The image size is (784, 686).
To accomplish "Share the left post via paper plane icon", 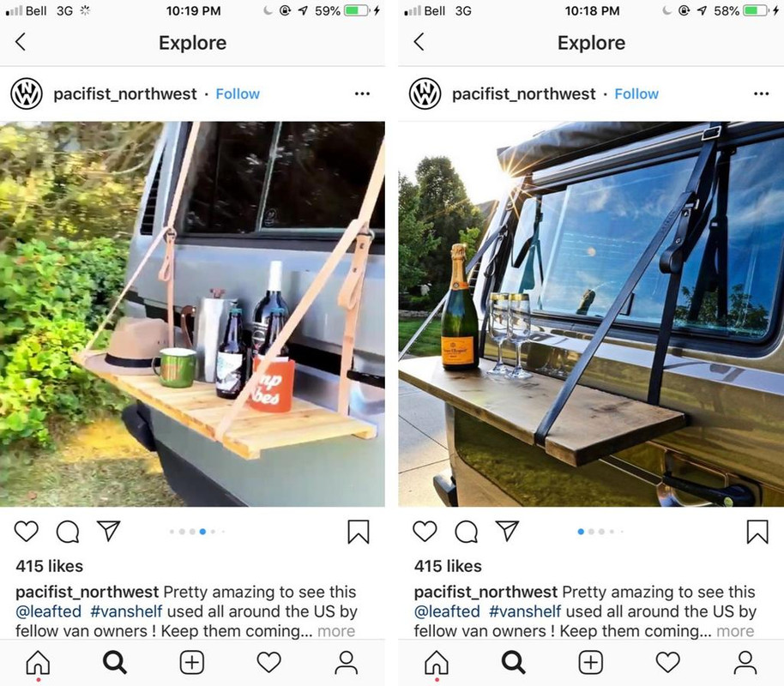I will 108,531.
